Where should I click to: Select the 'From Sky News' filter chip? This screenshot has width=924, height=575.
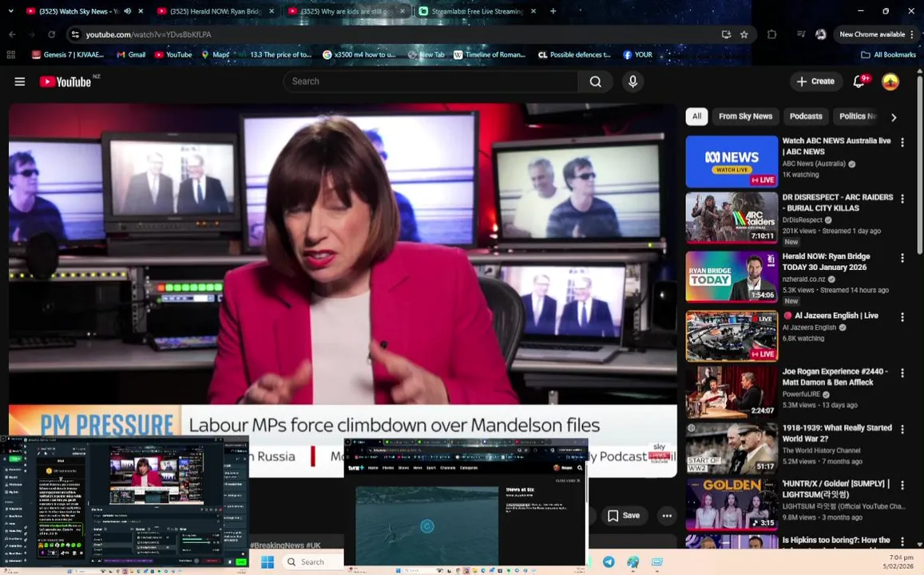click(x=745, y=116)
